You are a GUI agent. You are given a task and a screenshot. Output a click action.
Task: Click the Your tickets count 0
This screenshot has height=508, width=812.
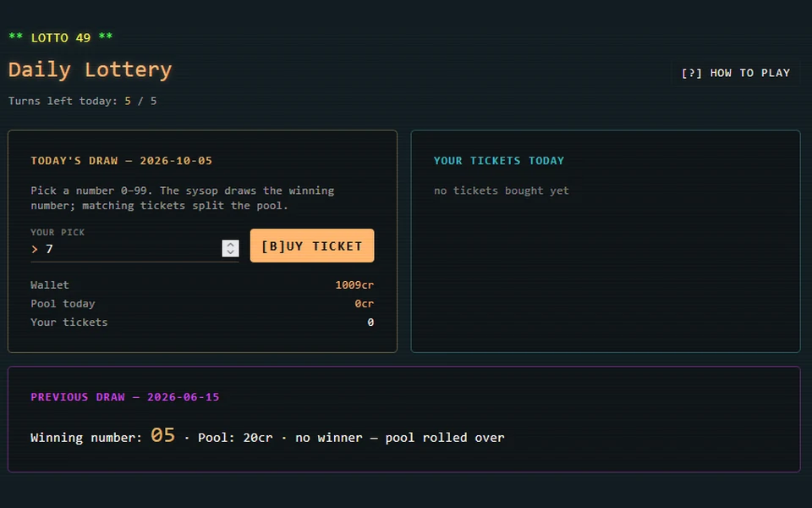(370, 323)
